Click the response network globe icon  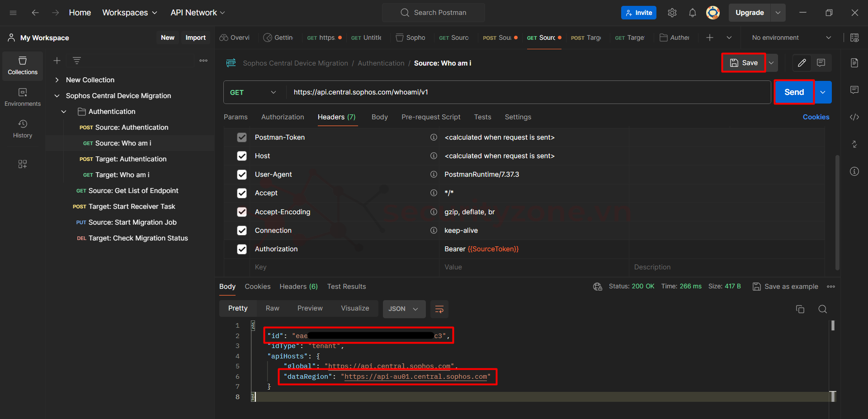pyautogui.click(x=598, y=287)
